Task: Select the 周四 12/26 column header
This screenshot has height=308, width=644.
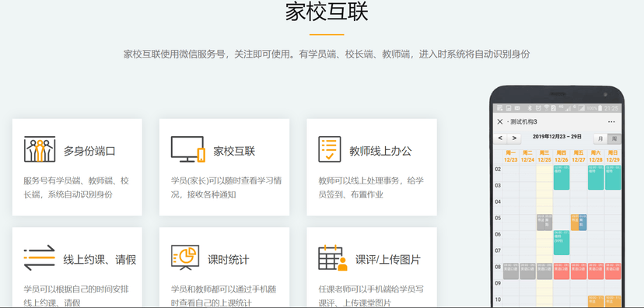Action: tap(562, 156)
